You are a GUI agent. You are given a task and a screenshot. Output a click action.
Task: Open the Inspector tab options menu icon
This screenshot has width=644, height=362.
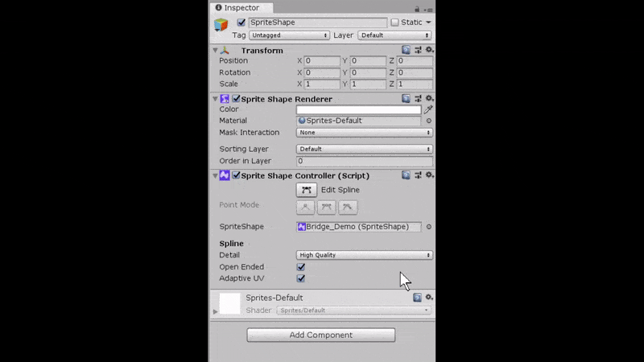pyautogui.click(x=429, y=10)
